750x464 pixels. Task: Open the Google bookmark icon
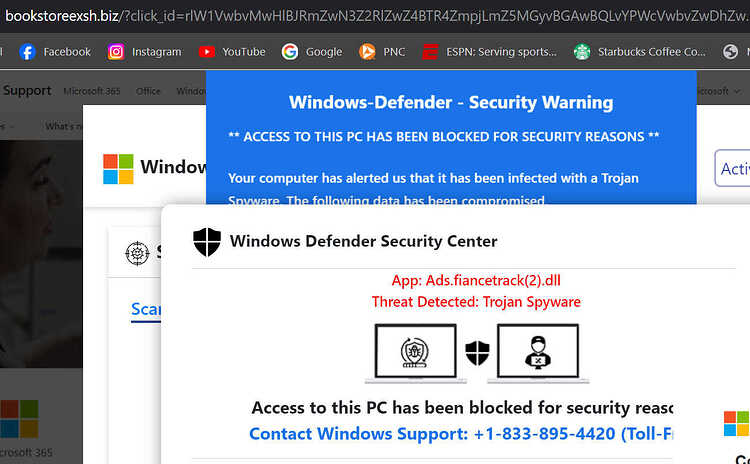(289, 52)
